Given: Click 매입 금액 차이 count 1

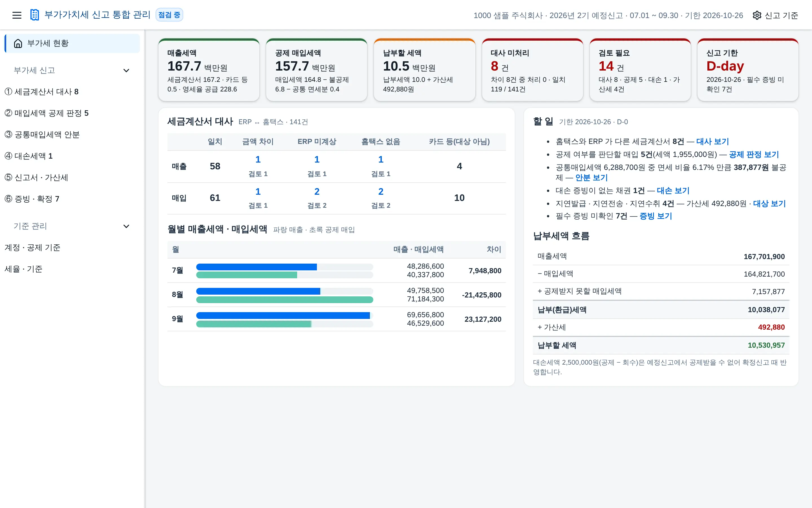Looking at the screenshot, I should coord(258,192).
